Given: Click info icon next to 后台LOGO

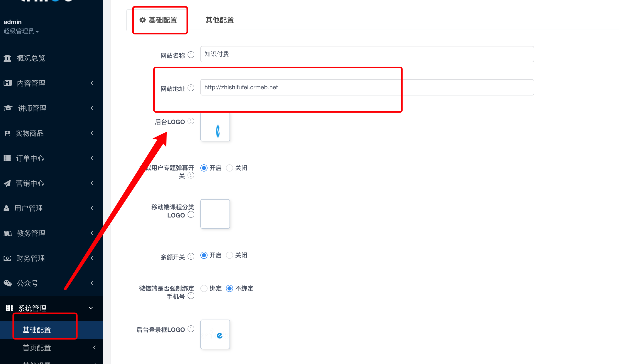Looking at the screenshot, I should [x=191, y=121].
